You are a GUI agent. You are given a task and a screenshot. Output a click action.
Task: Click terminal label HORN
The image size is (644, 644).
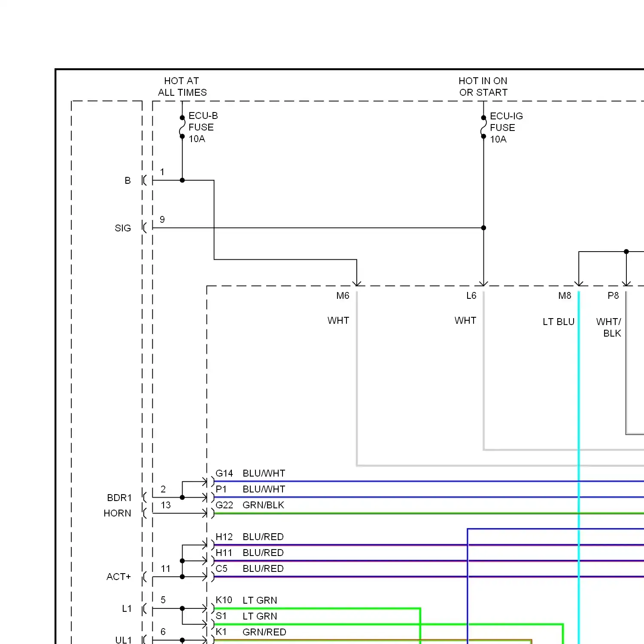[117, 513]
